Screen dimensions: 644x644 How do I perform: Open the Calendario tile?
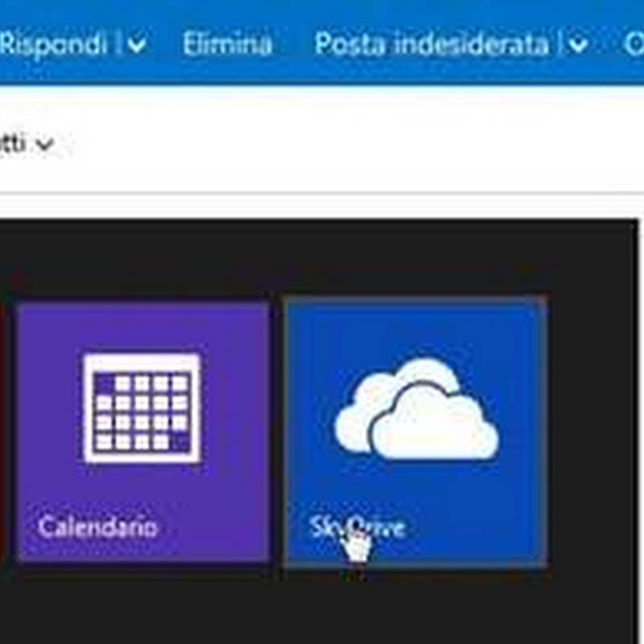144,431
